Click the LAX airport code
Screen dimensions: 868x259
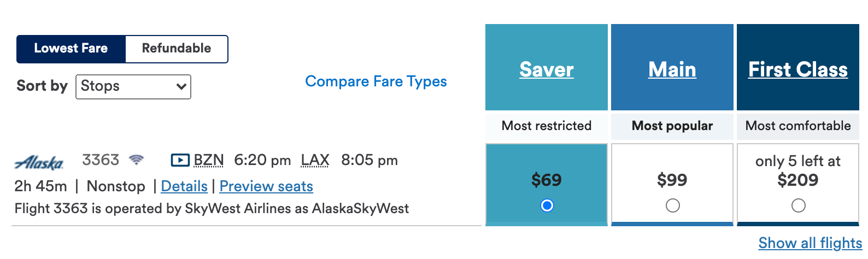pyautogui.click(x=315, y=160)
